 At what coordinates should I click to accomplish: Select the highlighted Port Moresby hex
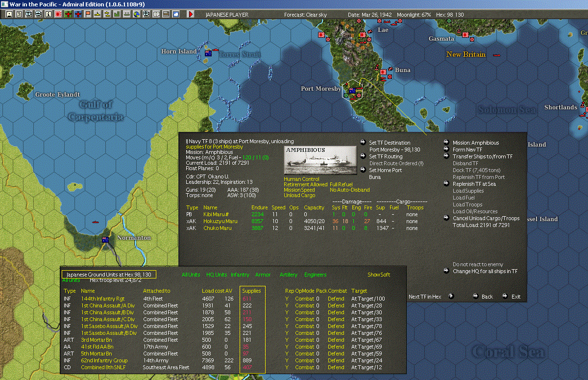[352, 90]
